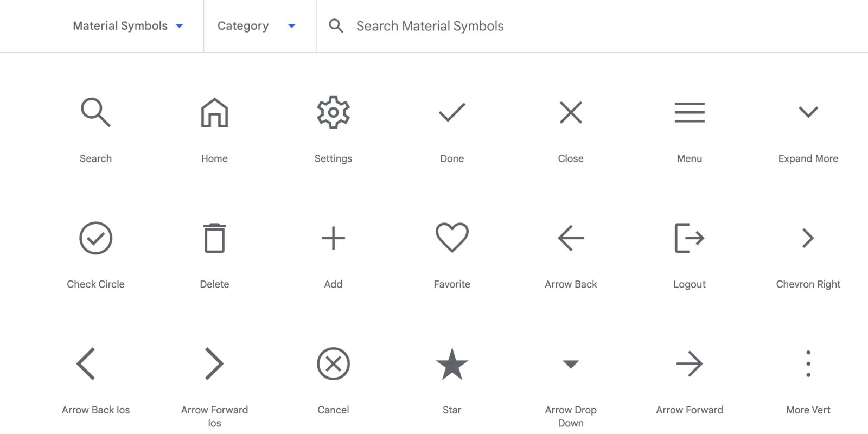Select the Expand More chevron icon
Viewport: 868px width, 434px height.
pos(808,112)
